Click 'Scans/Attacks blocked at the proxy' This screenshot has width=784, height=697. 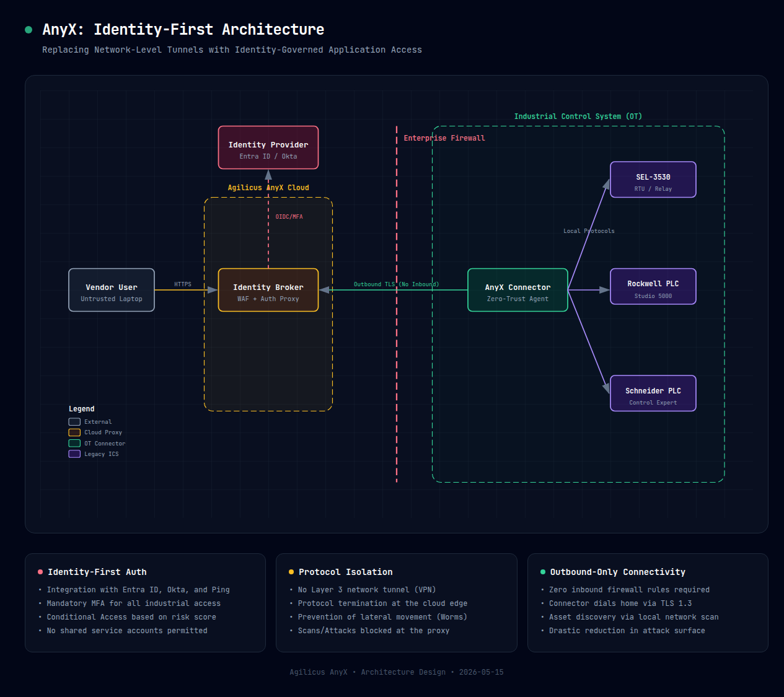coord(374,631)
